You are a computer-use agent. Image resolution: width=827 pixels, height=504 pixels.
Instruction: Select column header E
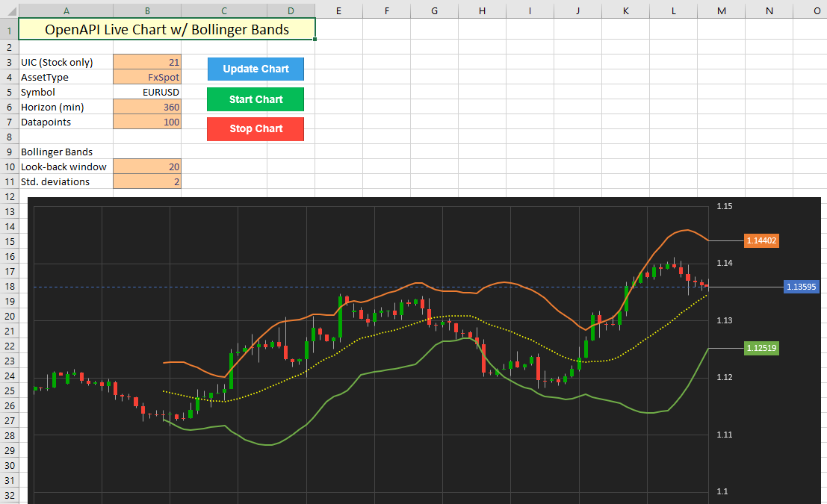[338, 10]
